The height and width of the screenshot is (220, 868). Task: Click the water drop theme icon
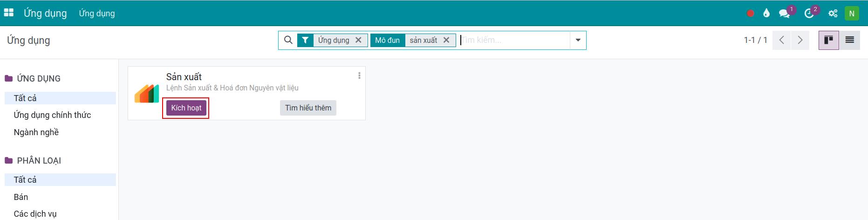coord(766,14)
